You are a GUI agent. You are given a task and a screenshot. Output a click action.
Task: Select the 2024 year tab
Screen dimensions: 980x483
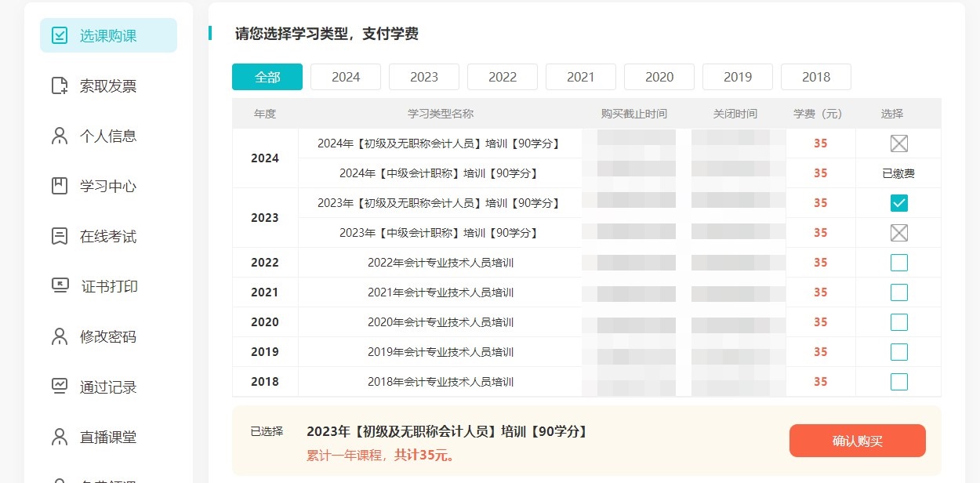click(x=346, y=77)
